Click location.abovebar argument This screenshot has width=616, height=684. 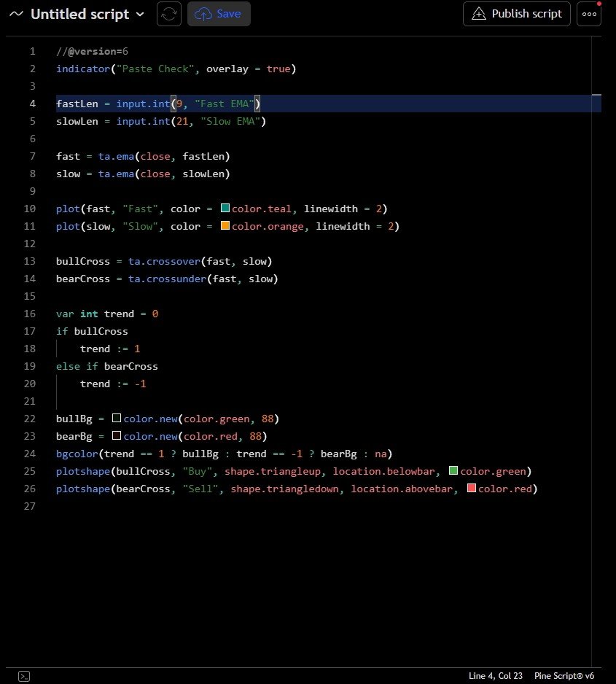tap(402, 489)
